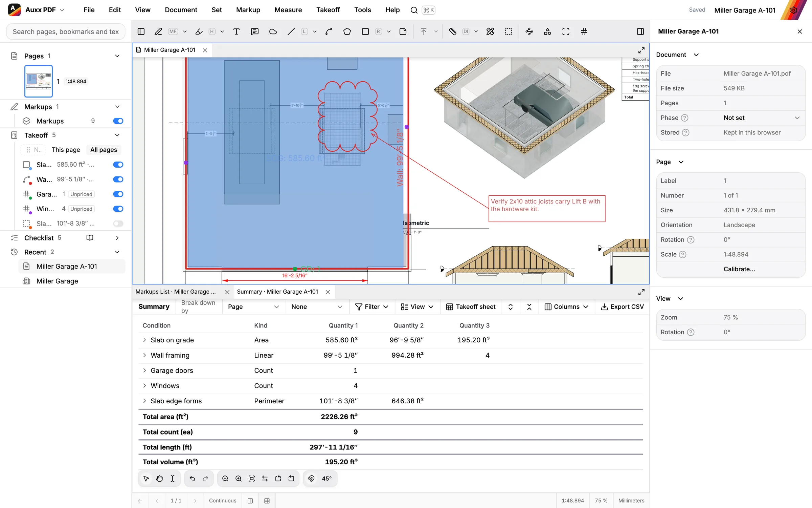Turn off Markups layer visibility toggle
This screenshot has height=508, width=812.
pos(118,121)
